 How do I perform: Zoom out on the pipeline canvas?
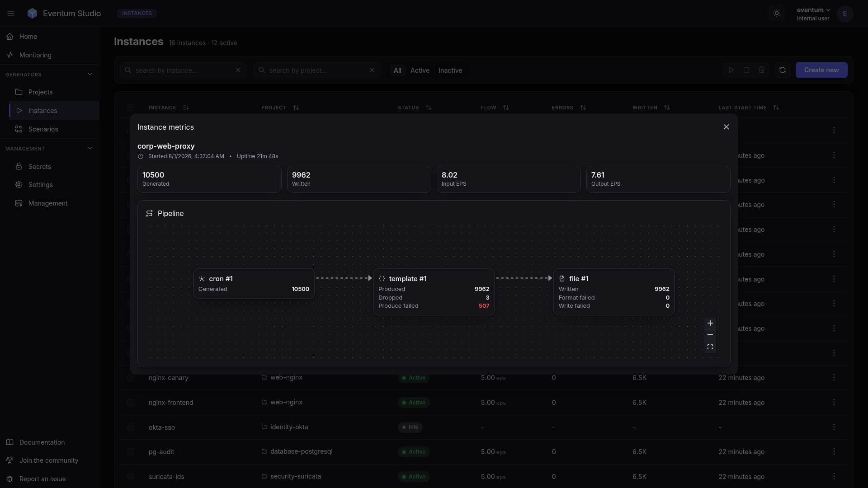[710, 335]
